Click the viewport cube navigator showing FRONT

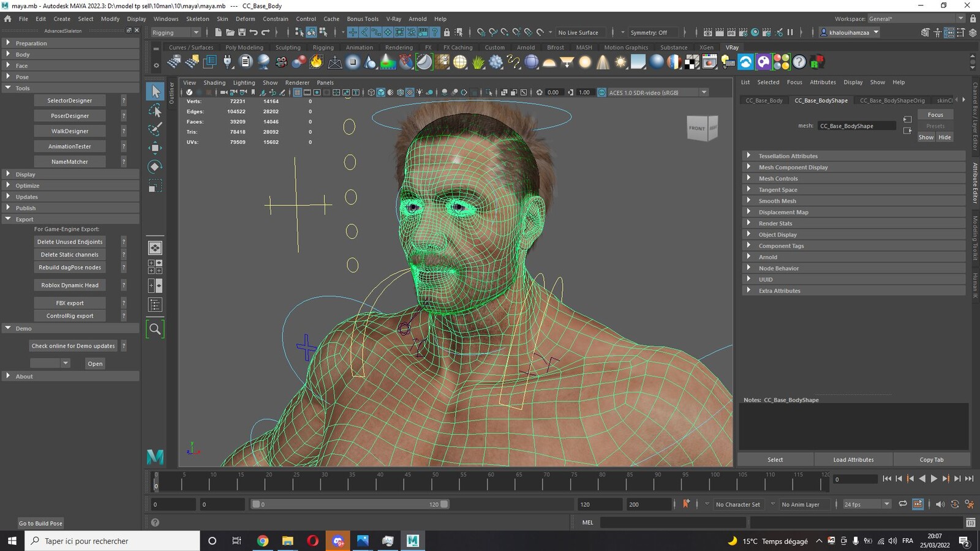[702, 128]
